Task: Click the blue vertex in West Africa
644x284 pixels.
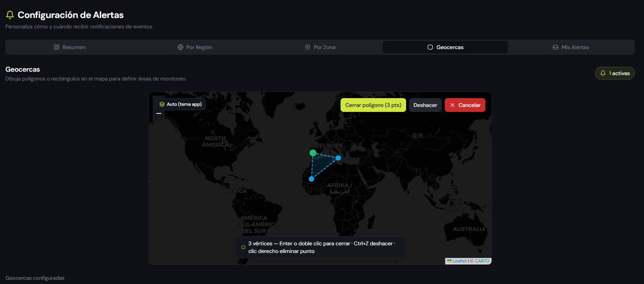Action: pos(311,179)
